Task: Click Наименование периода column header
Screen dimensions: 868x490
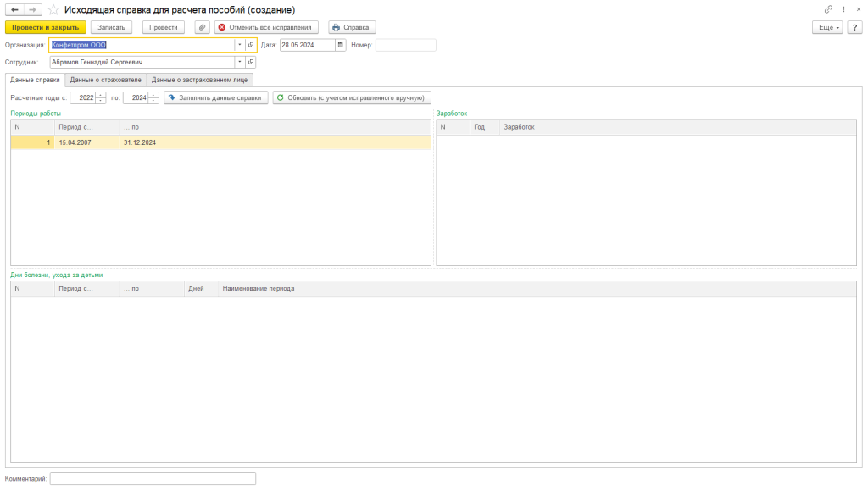Action: tap(537, 289)
